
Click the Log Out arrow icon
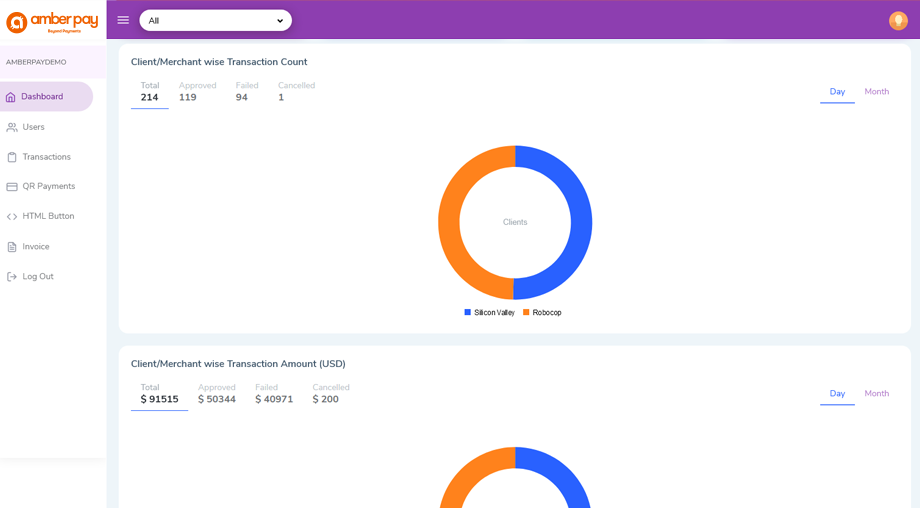[12, 277]
